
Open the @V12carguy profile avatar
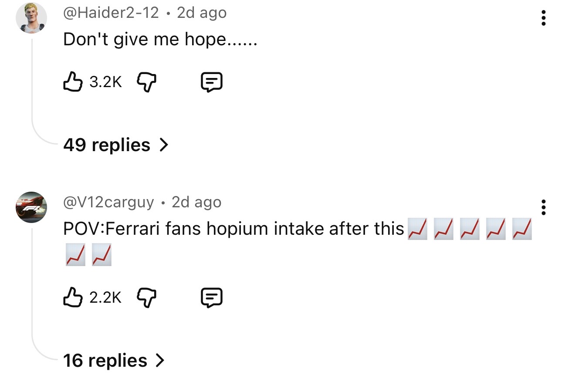[x=31, y=207]
